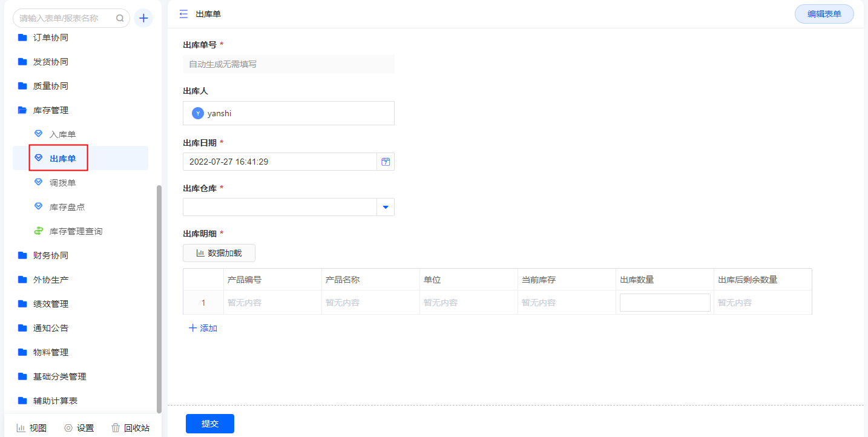Click the 回收站 trash icon
868x437 pixels.
pos(116,428)
